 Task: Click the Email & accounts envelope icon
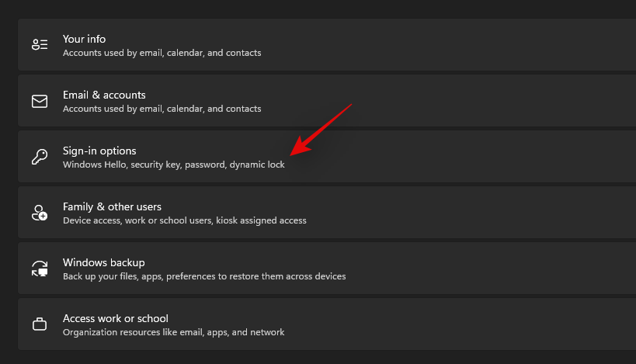(40, 101)
